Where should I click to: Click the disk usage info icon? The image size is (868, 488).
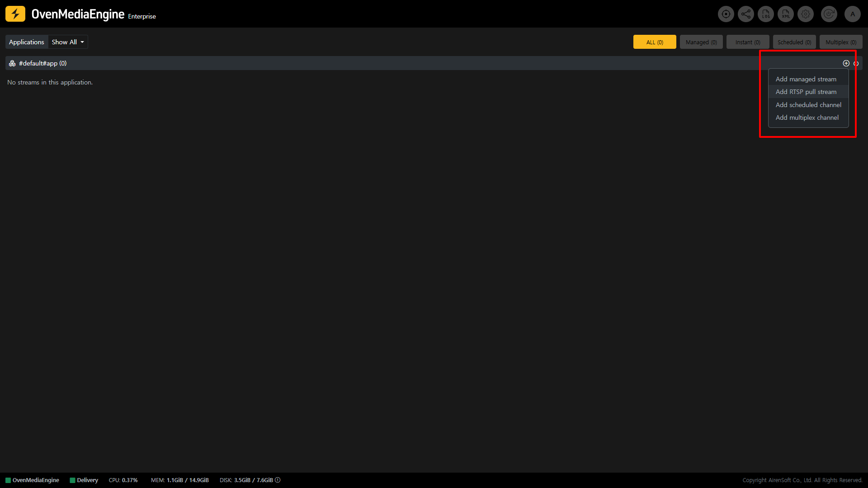coord(278,480)
